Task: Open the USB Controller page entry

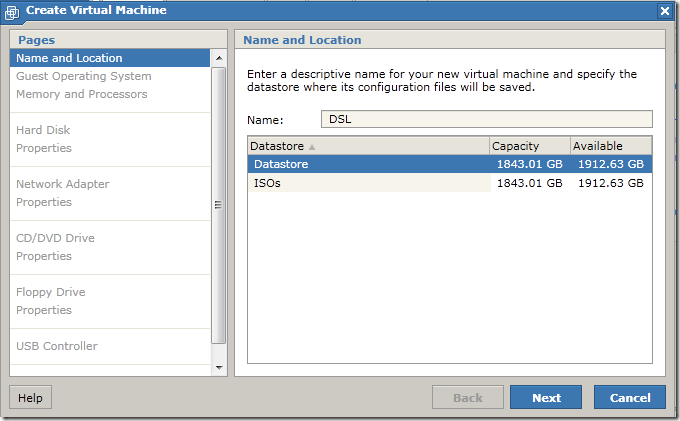Action: [x=57, y=346]
